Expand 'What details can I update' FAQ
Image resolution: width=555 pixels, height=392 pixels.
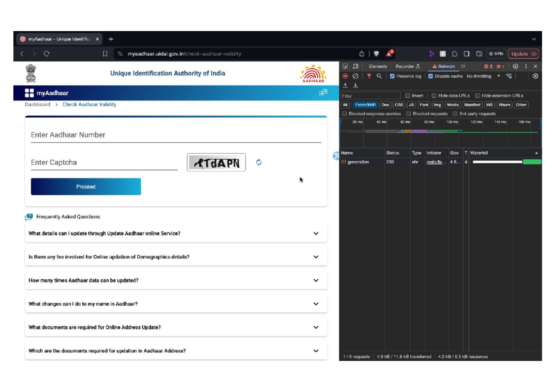coord(176,233)
